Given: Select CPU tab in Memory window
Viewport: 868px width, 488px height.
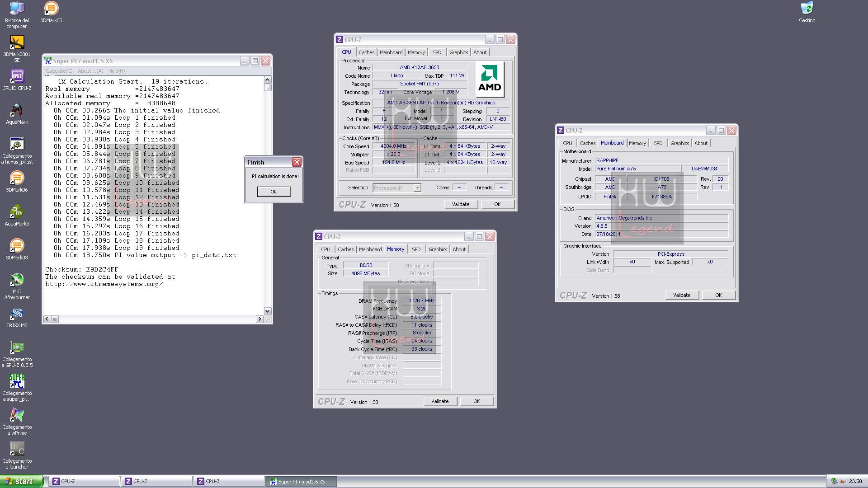Looking at the screenshot, I should coord(325,249).
